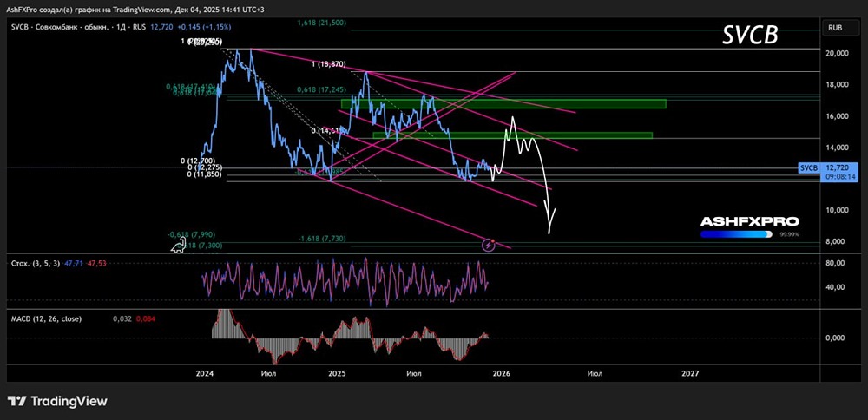Image resolution: width=868 pixels, height=420 pixels.
Task: Click the 2025 time axis label
Action: pyautogui.click(x=337, y=373)
